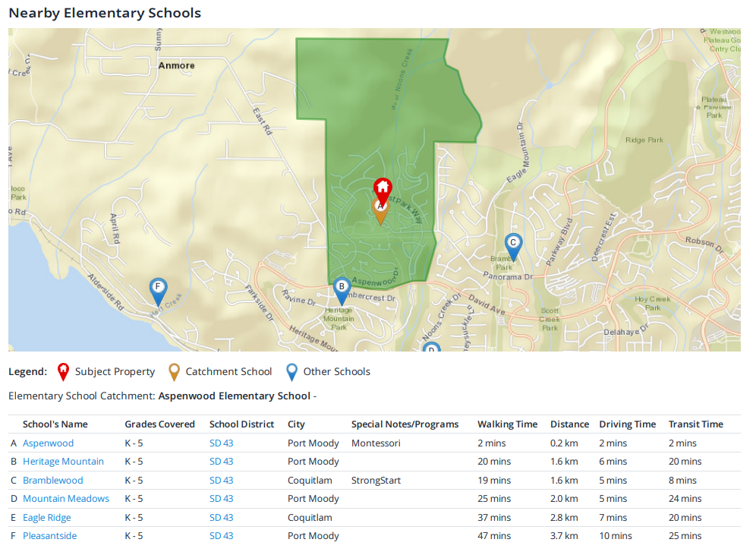This screenshot has height=555, width=756.
Task: Click map marker C near Bramble Park
Action: (513, 247)
